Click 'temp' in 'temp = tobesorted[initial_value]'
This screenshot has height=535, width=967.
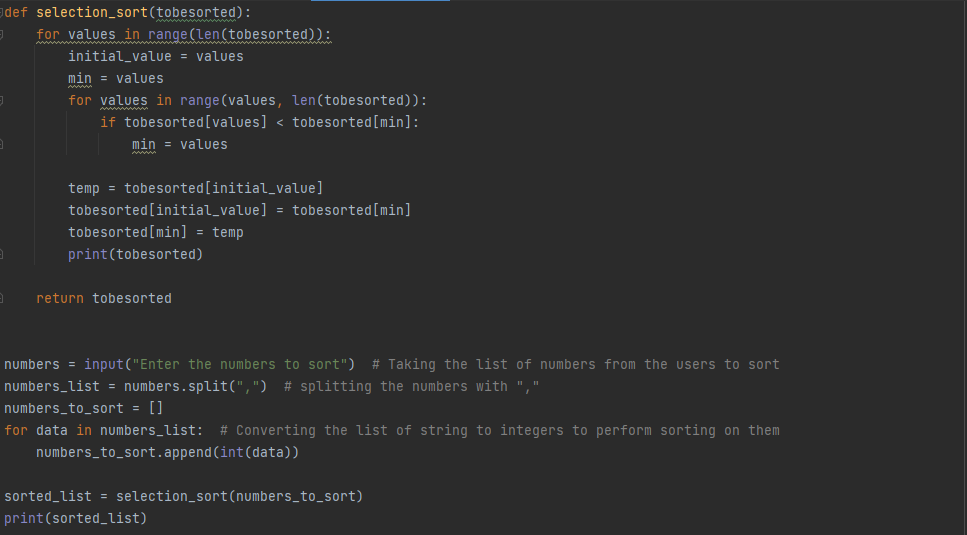[84, 189]
